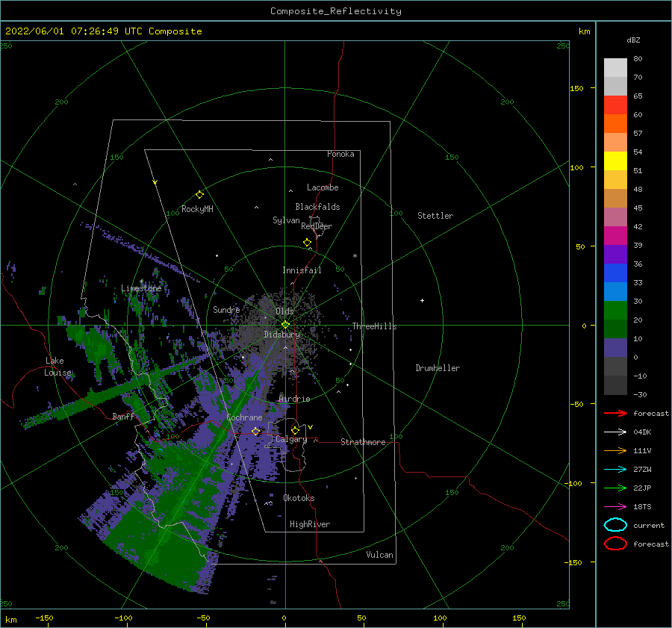672x628 pixels.
Task: Select the magenta 39-42 dBZ swatch
Action: pyautogui.click(x=615, y=236)
